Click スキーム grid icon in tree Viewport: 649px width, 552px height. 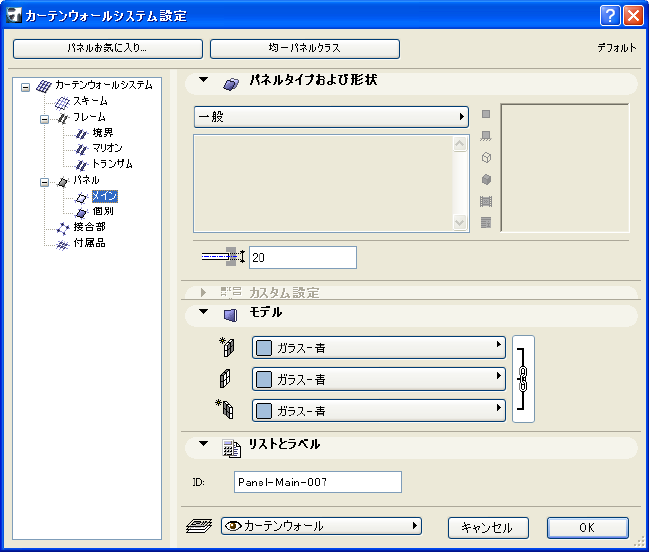62,102
